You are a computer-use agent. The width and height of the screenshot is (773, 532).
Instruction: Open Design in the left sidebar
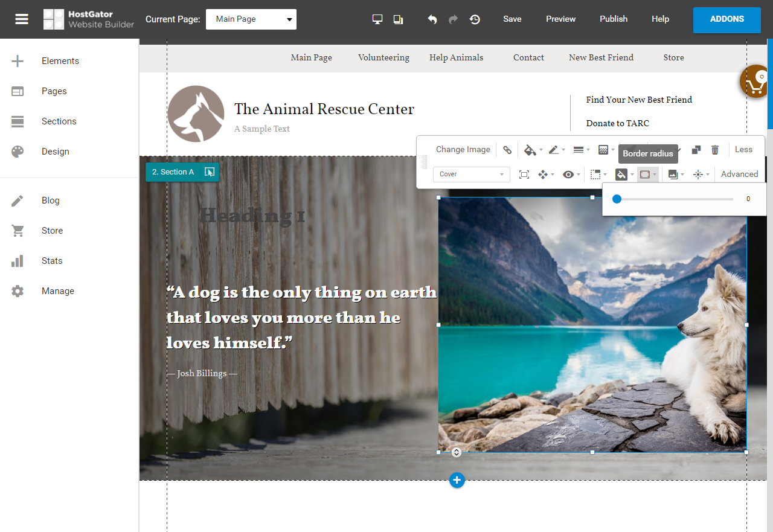[55, 152]
